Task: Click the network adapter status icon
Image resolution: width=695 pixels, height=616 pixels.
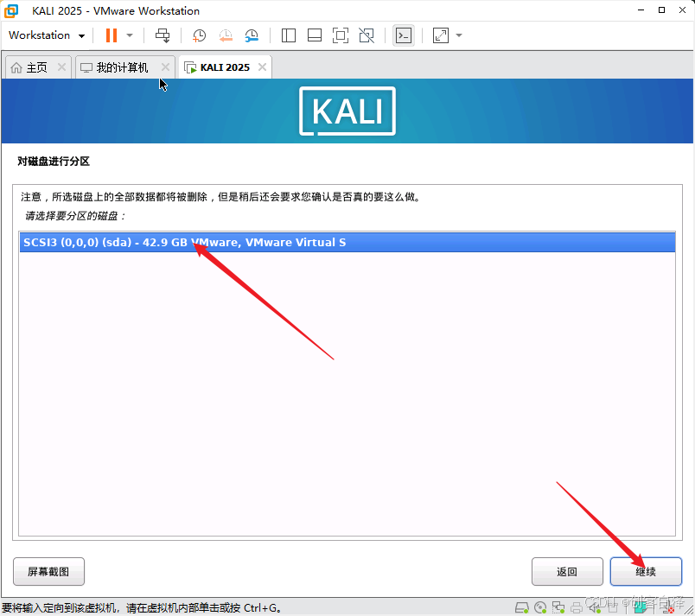Action: click(558, 607)
